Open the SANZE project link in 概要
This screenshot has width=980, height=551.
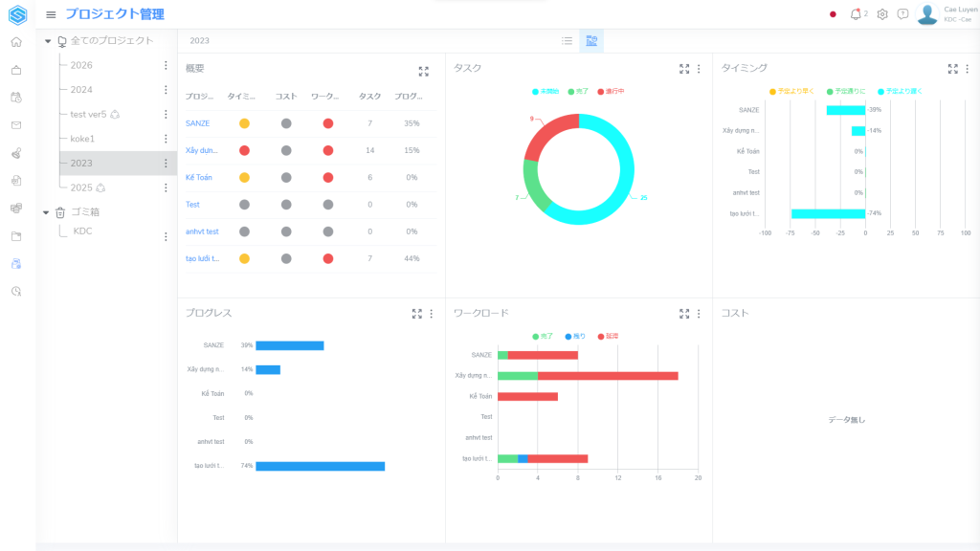pyautogui.click(x=197, y=123)
